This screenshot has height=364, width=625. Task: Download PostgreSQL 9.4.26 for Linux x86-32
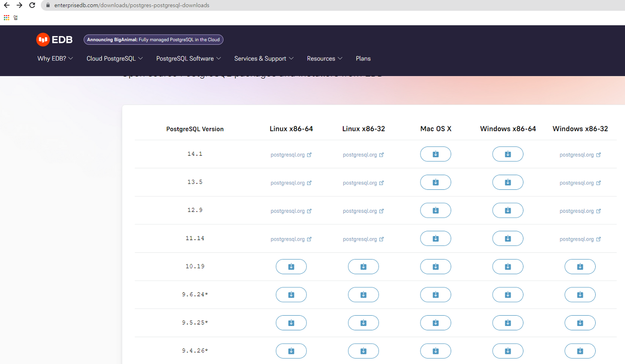point(363,351)
